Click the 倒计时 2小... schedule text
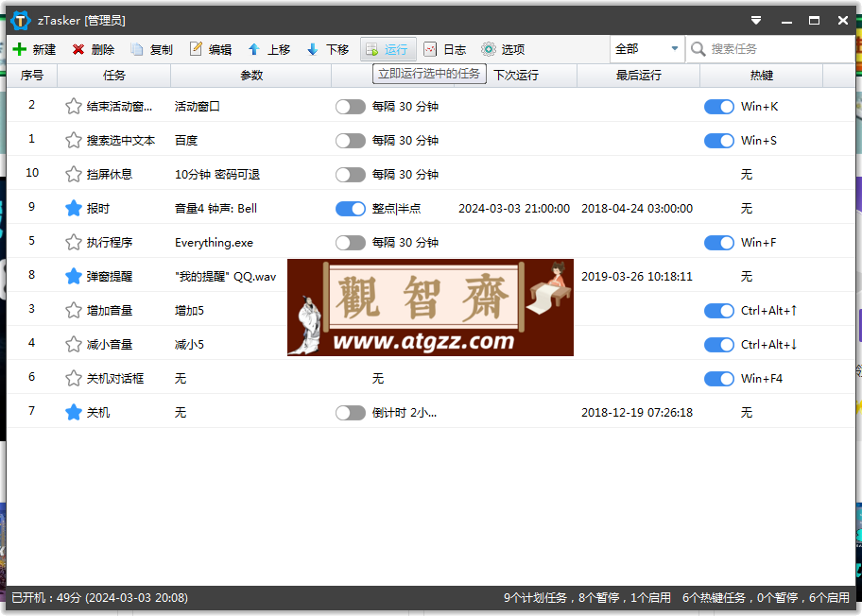The height and width of the screenshot is (616, 862). [405, 413]
